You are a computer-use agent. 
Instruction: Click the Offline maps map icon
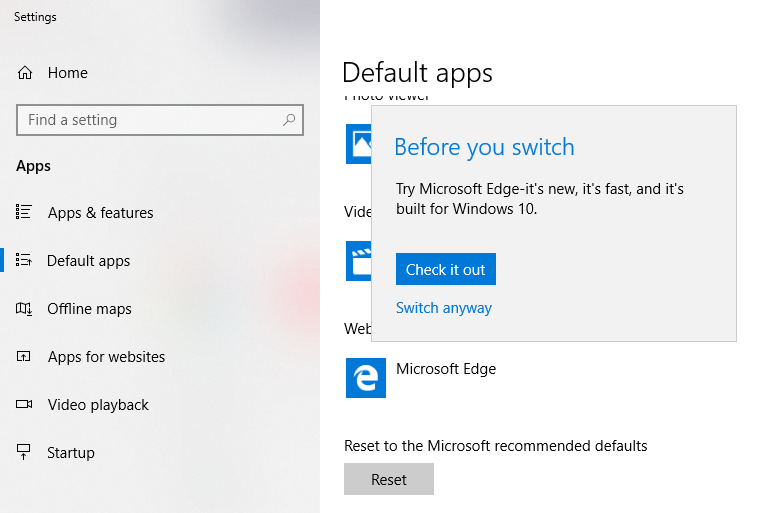click(24, 308)
